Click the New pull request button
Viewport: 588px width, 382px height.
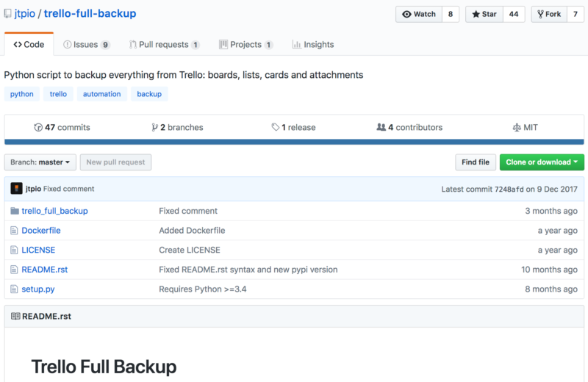[x=115, y=162]
